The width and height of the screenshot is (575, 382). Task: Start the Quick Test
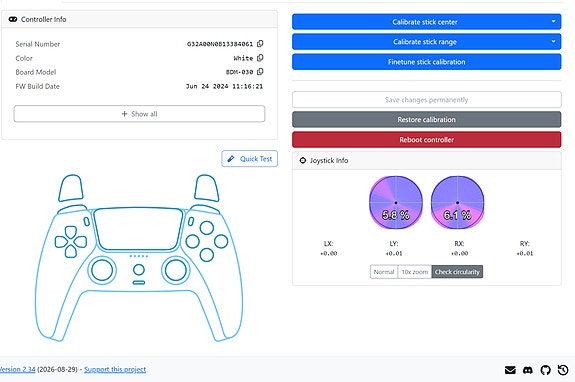point(250,159)
